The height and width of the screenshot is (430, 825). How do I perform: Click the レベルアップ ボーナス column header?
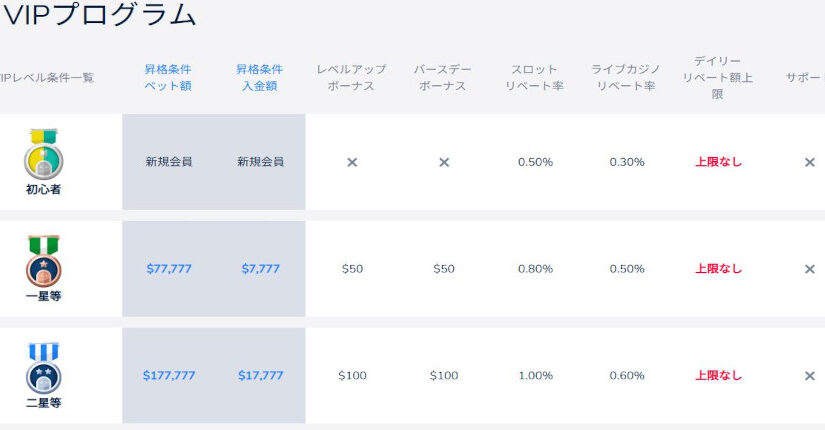click(352, 78)
